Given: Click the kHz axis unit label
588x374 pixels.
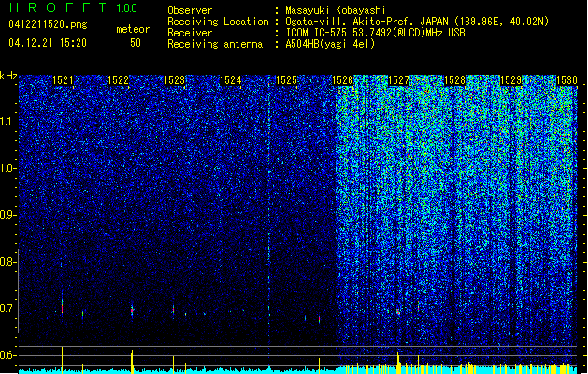Looking at the screenshot, I should pyautogui.click(x=8, y=76).
